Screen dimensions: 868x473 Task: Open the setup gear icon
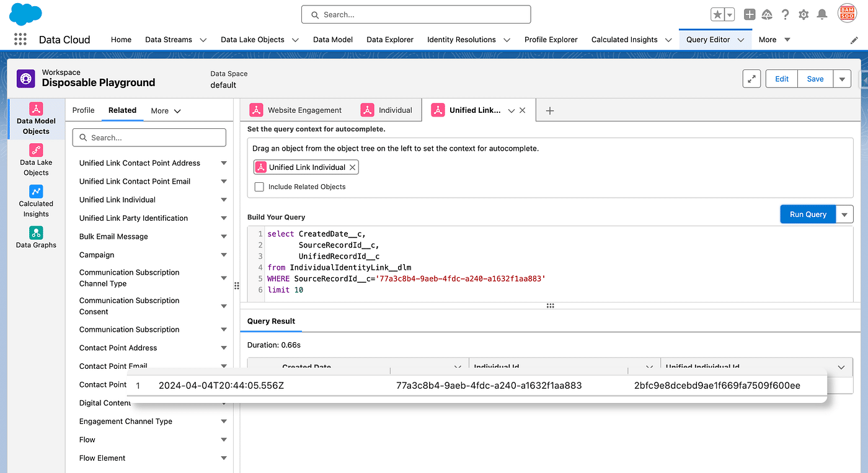click(804, 14)
